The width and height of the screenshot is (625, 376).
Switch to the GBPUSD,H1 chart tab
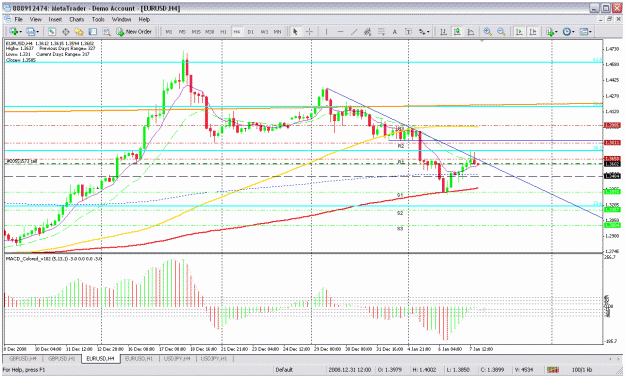tap(62, 358)
